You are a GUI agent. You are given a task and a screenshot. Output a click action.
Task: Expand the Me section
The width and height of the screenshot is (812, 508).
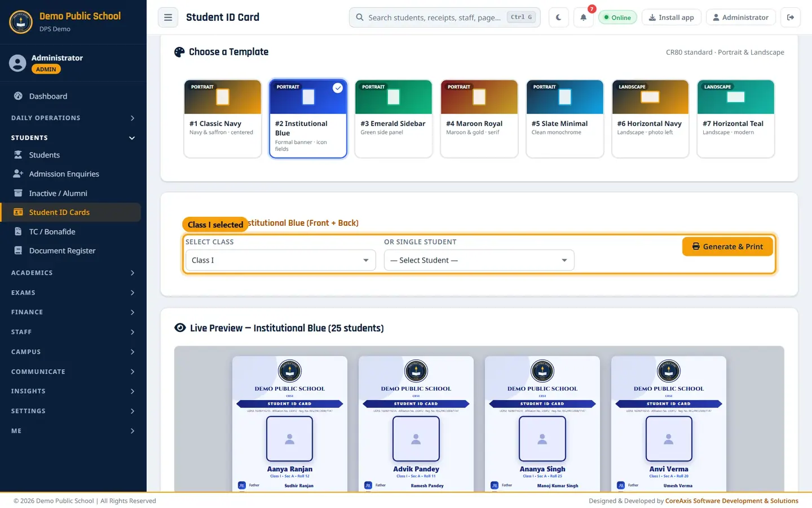(73, 431)
